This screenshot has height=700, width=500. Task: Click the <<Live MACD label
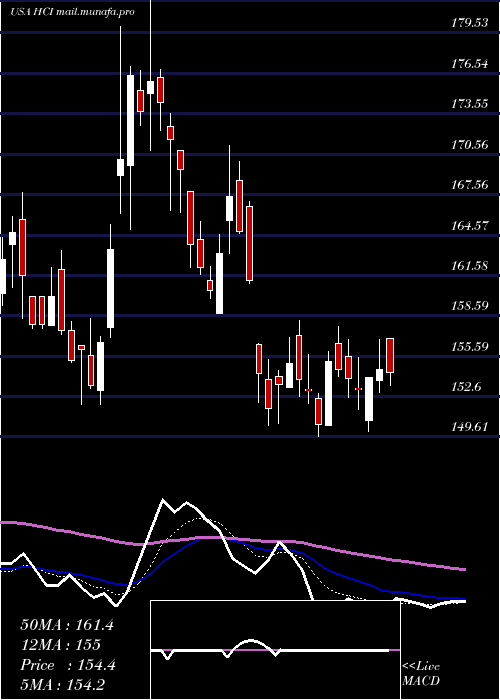(x=421, y=674)
